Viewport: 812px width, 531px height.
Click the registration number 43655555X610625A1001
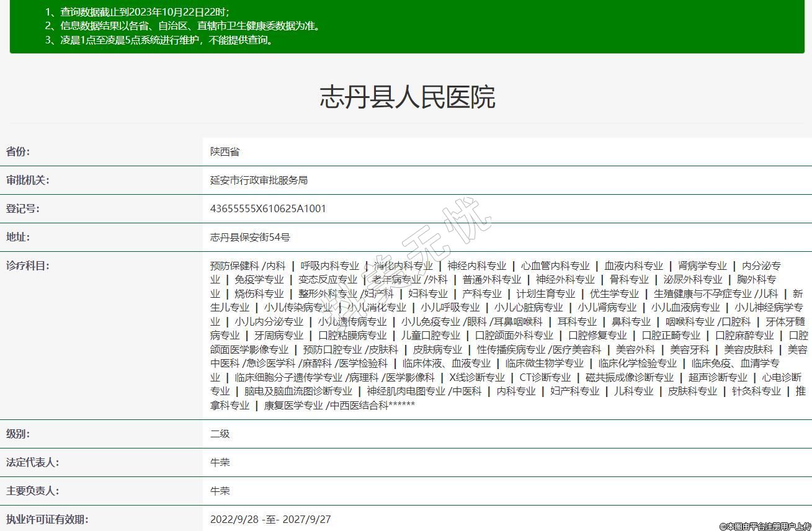(268, 208)
